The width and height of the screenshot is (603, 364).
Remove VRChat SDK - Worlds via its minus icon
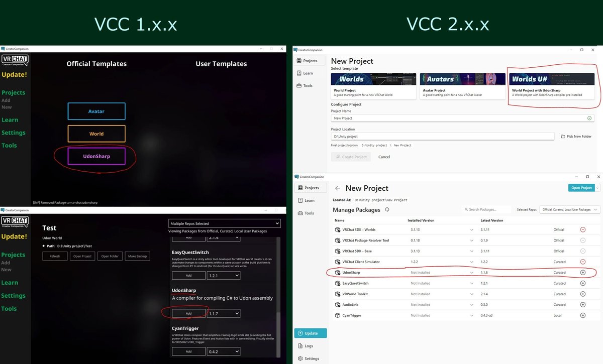[x=583, y=229]
